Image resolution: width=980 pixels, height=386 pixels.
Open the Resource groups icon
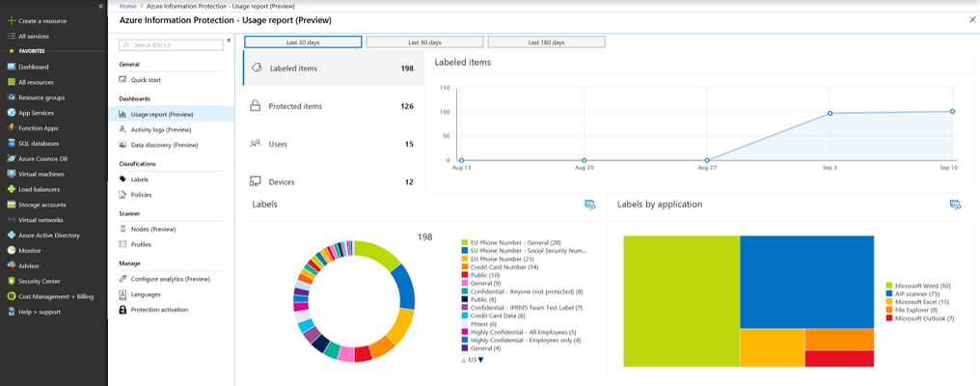(11, 97)
